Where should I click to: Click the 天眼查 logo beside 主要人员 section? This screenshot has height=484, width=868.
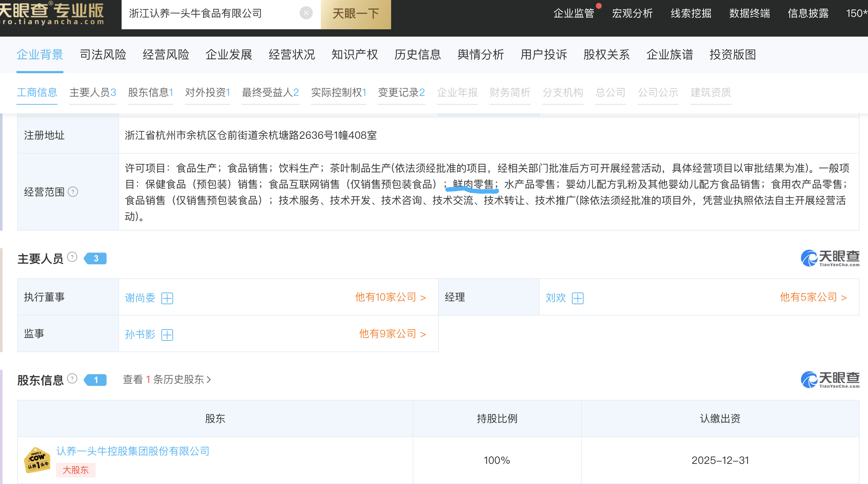coord(830,258)
